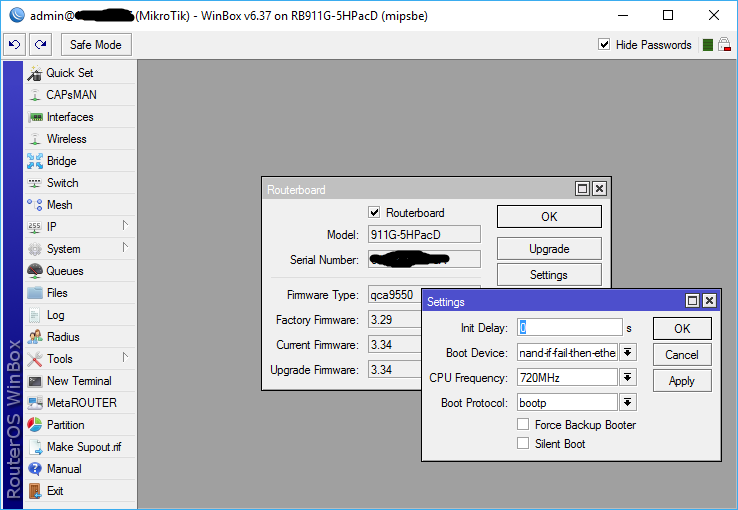The height and width of the screenshot is (510, 738).
Task: Click the Settings button in Routerboard window
Action: pyautogui.click(x=549, y=275)
